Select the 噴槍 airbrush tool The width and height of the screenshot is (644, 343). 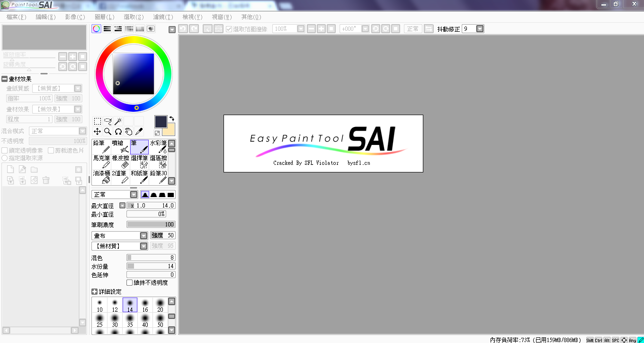pos(120,147)
